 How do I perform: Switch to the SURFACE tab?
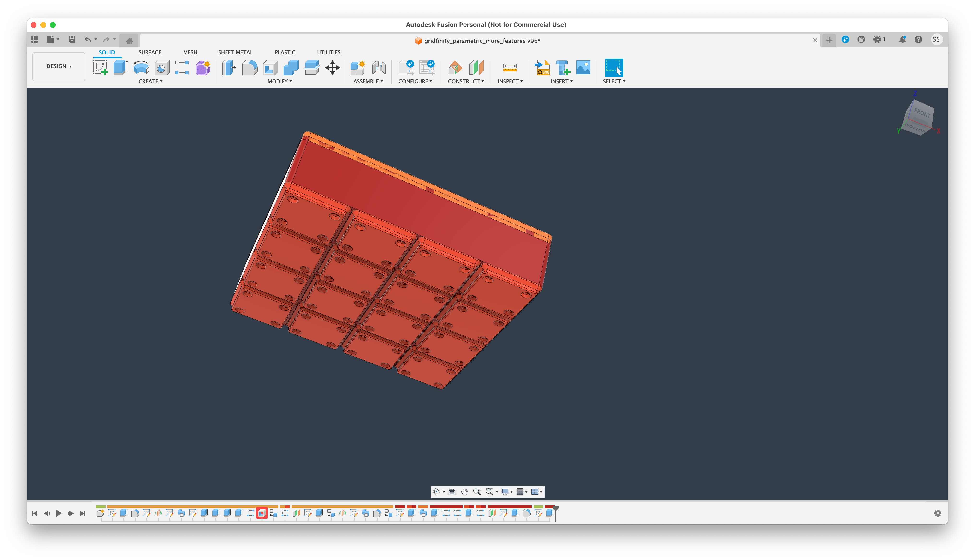point(150,52)
